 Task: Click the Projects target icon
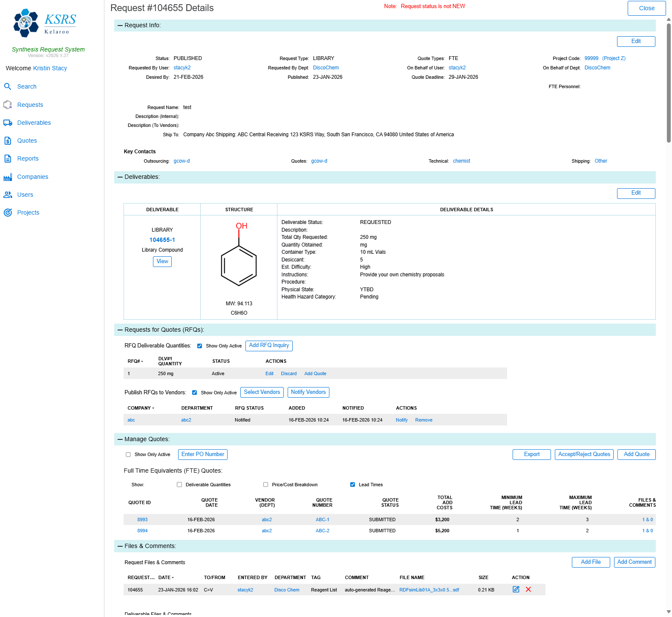coord(8,212)
